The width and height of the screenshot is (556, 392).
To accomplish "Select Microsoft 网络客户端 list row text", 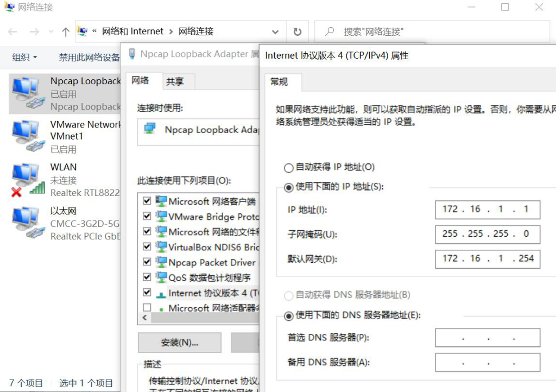I will pos(212,201).
